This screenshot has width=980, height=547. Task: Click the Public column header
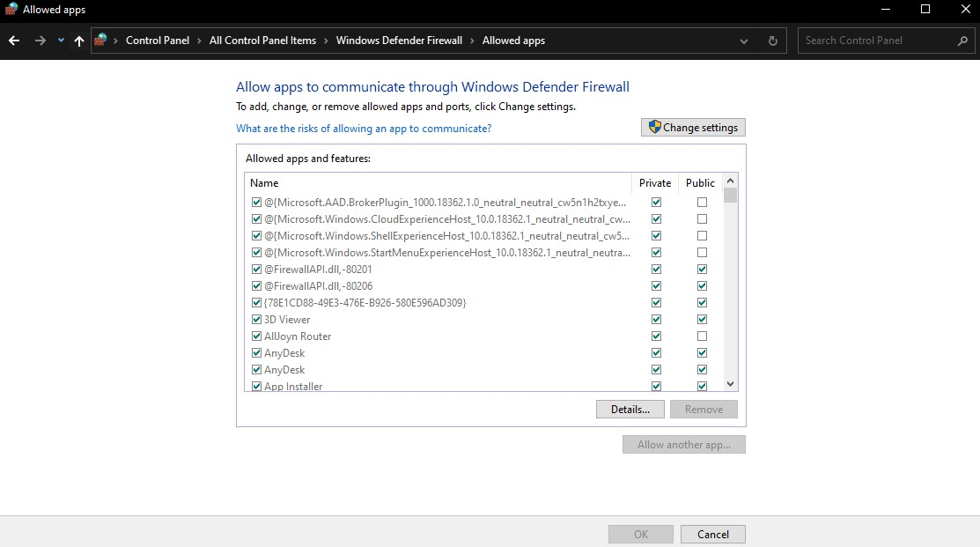click(x=700, y=183)
